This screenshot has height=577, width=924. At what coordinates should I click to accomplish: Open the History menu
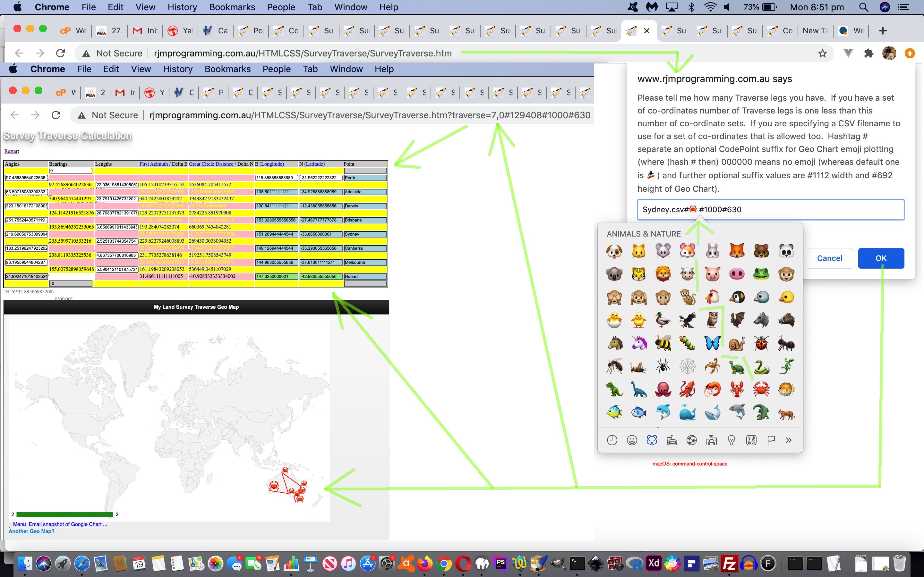pos(182,7)
